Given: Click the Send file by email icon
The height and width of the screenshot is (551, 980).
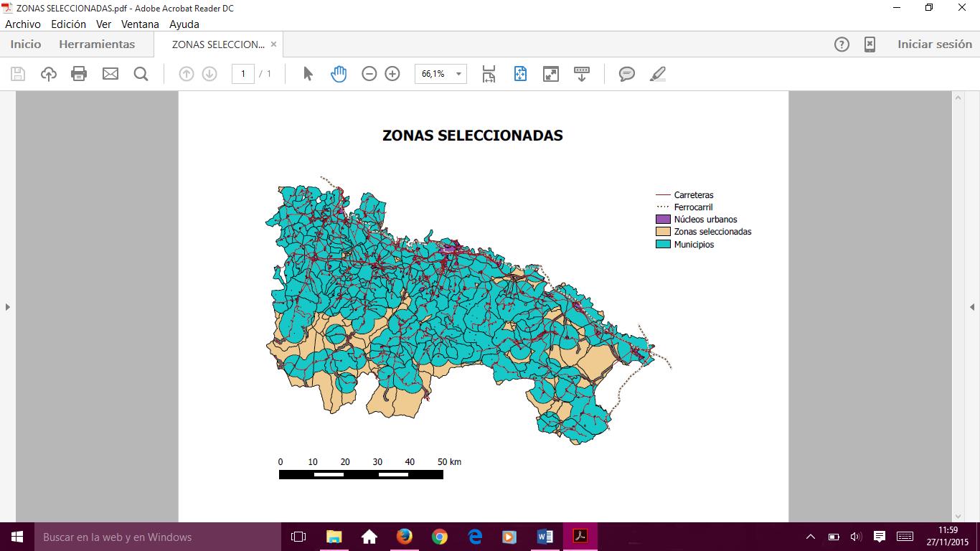Looking at the screenshot, I should click(110, 74).
